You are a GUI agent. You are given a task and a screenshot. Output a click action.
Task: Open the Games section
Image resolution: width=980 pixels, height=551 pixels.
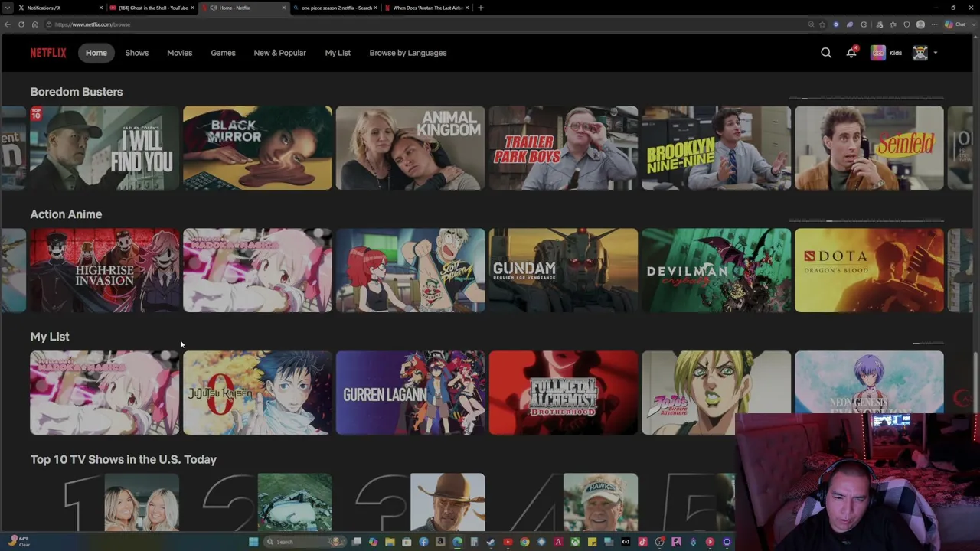point(224,53)
